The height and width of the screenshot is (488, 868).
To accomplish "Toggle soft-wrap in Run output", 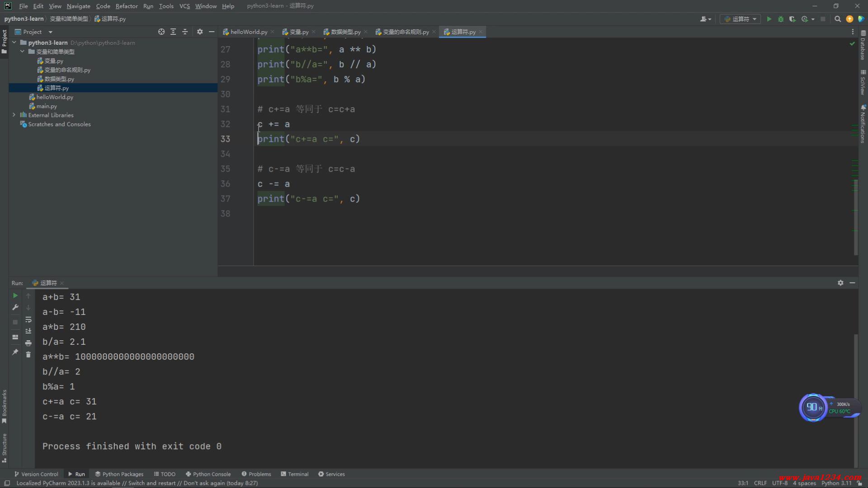I will point(28,319).
